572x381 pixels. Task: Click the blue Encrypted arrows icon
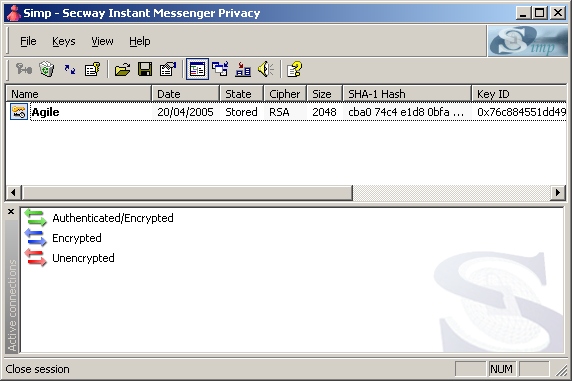tap(35, 238)
